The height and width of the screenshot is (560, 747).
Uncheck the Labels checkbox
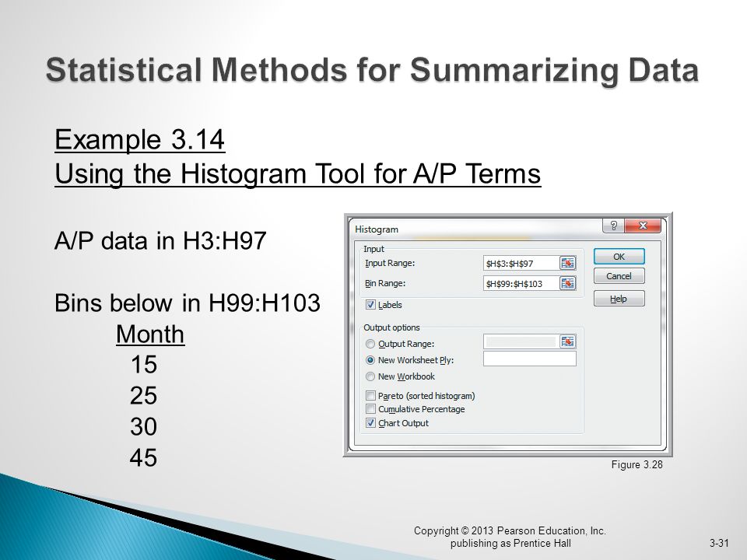point(370,305)
